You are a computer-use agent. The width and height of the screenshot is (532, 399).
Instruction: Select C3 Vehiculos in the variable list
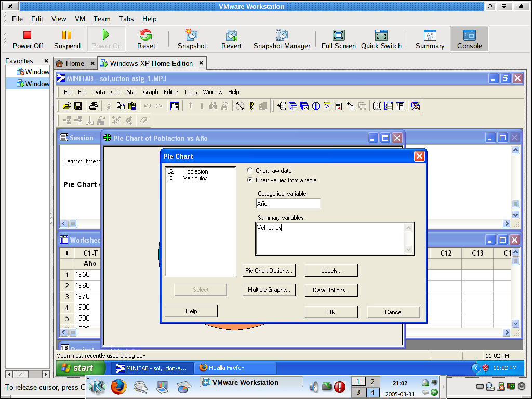point(187,178)
